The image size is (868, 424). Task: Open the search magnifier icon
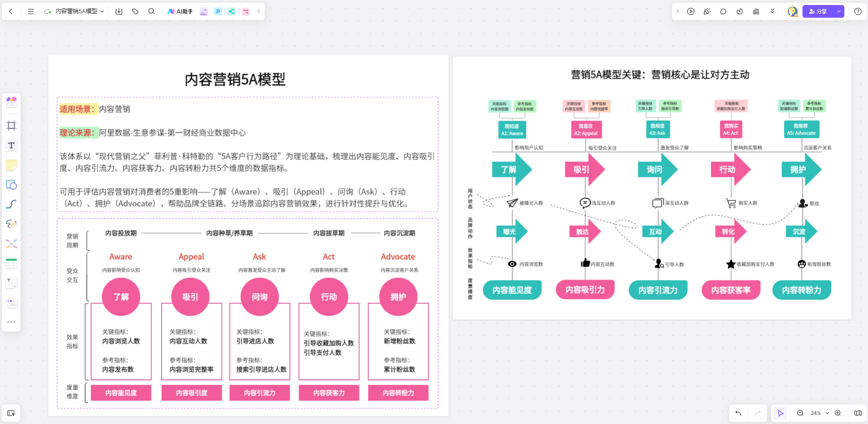(x=151, y=11)
